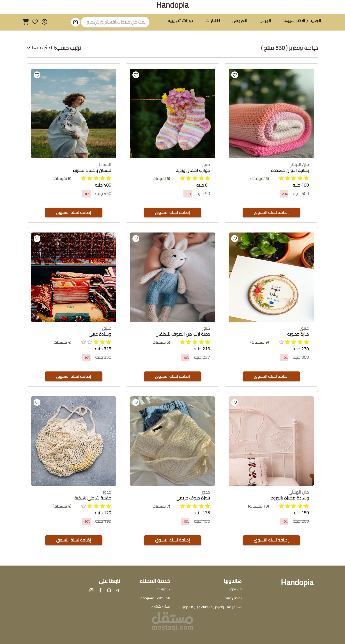Open the Instagram icon in footer
Image resolution: width=345 pixels, height=644 pixels.
pos(92,590)
